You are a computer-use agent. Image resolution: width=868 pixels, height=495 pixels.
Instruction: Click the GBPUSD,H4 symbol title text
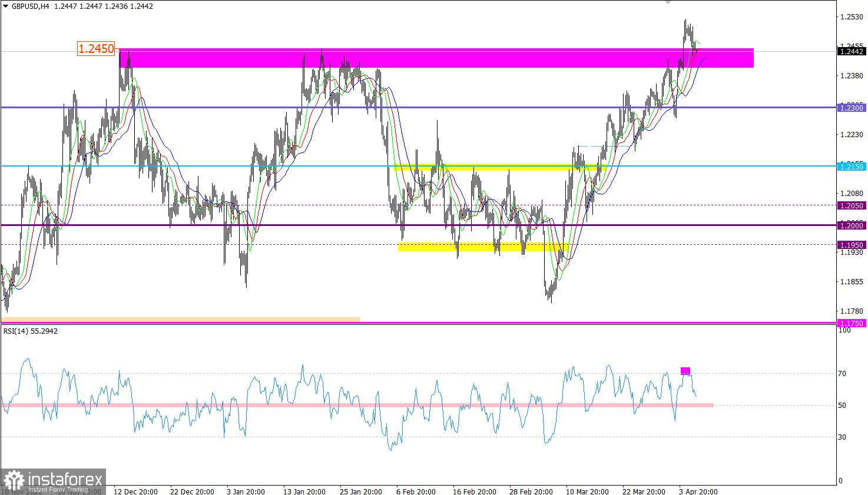(30, 6)
